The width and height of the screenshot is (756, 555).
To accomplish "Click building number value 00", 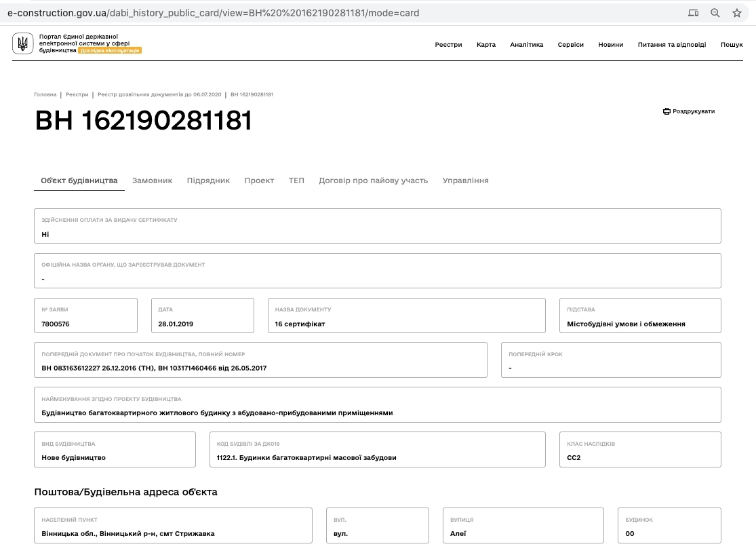I will [630, 533].
